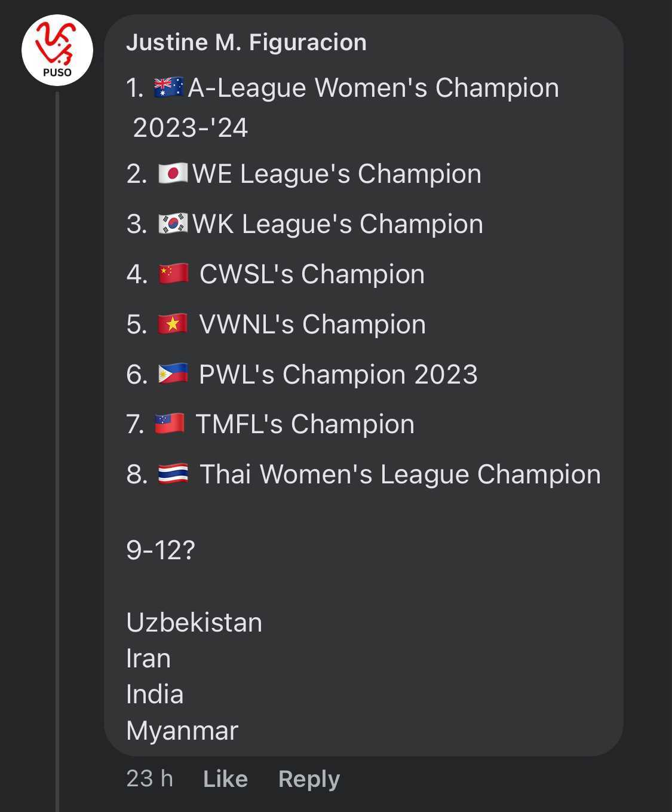Tap the 23 h timestamp
This screenshot has height=812, width=672.
click(149, 779)
